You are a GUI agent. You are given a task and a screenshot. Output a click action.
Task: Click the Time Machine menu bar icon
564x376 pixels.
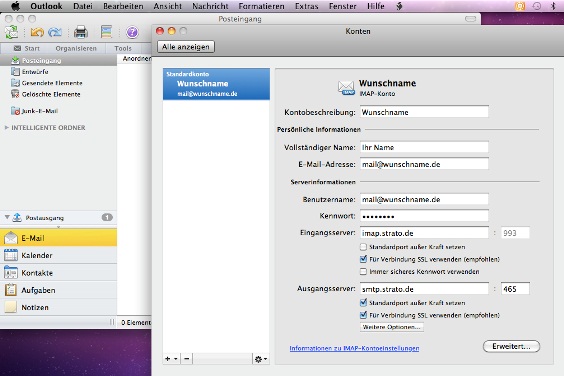[x=537, y=6]
